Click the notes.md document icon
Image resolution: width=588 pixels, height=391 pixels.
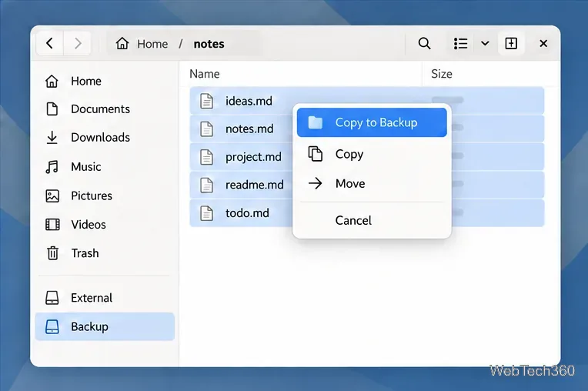[x=206, y=129]
